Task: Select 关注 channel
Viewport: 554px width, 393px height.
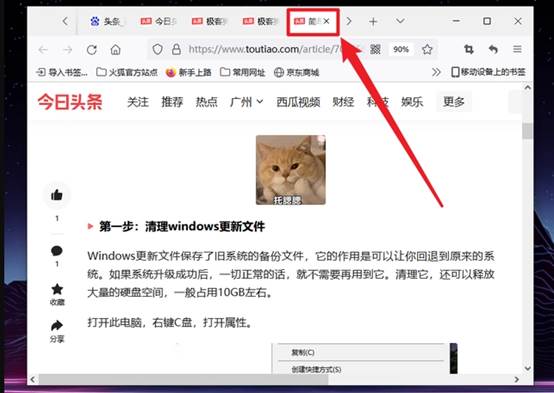Action: click(x=138, y=102)
